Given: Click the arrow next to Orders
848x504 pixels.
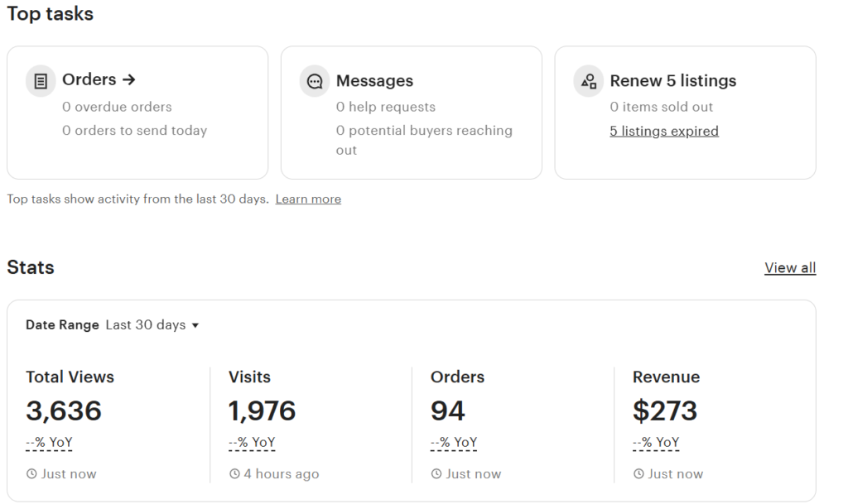Looking at the screenshot, I should tap(128, 80).
